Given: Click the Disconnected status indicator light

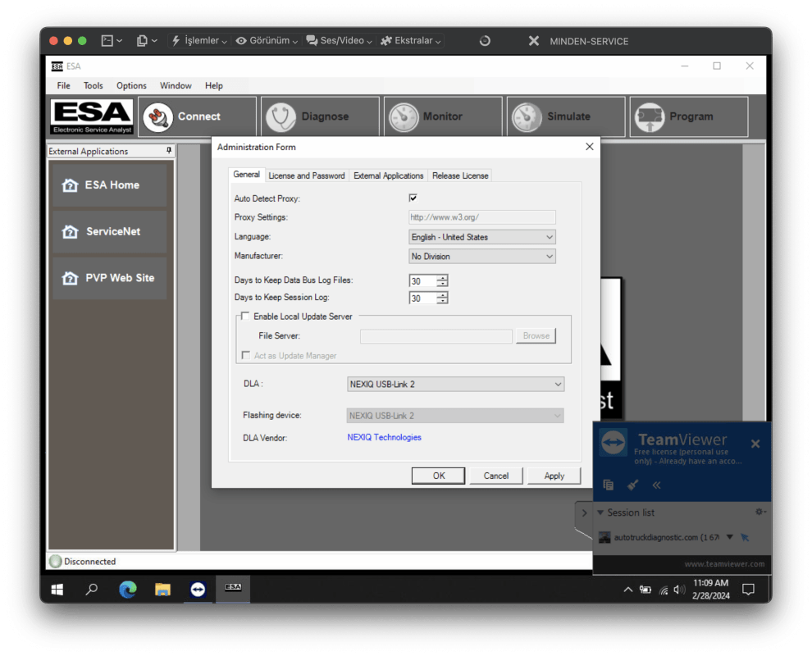Looking at the screenshot, I should coord(56,561).
